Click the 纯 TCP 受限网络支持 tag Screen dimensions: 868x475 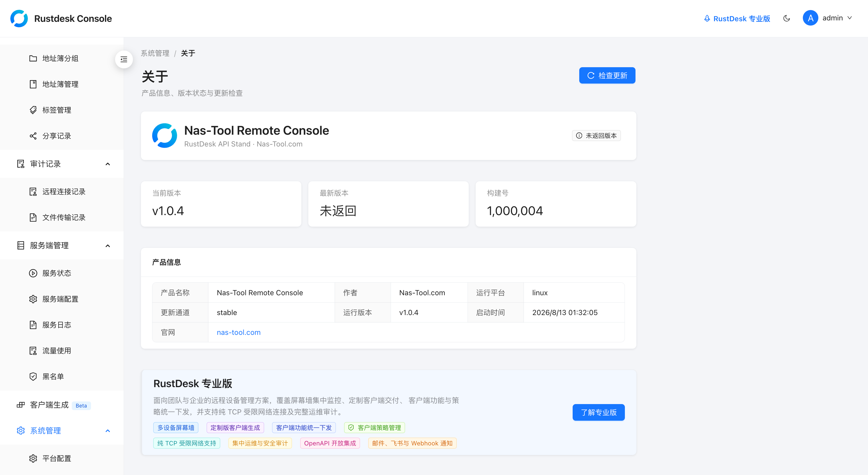point(187,443)
